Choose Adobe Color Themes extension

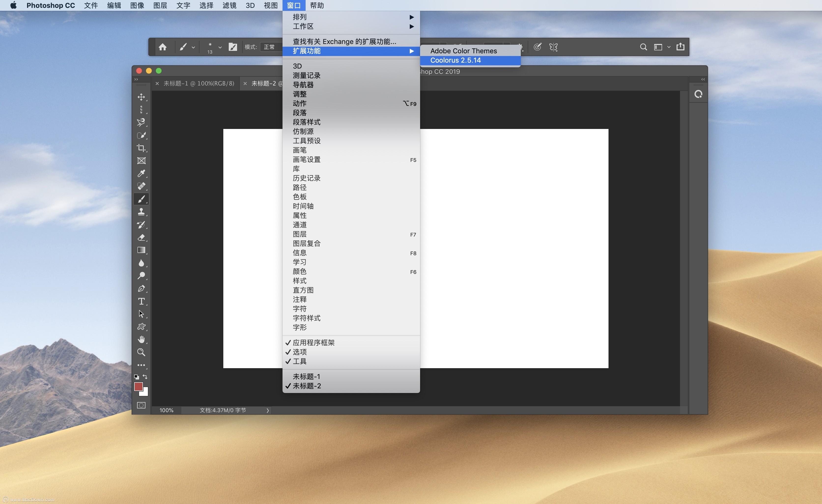pos(470,51)
